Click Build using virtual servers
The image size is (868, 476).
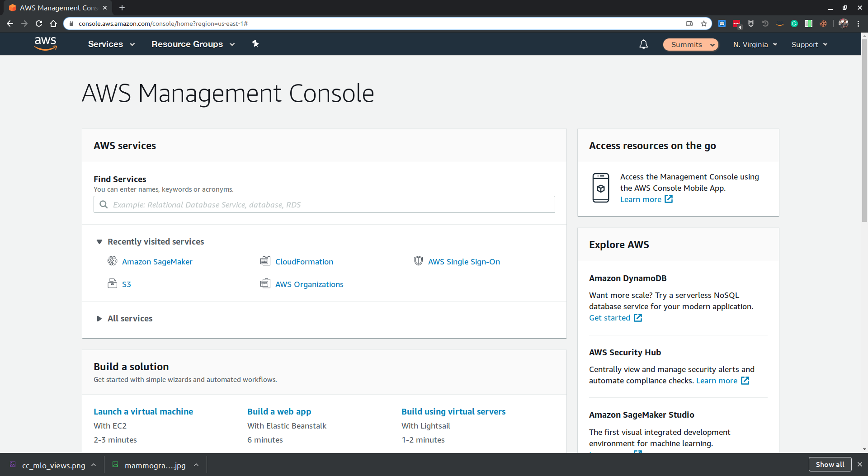pyautogui.click(x=453, y=411)
